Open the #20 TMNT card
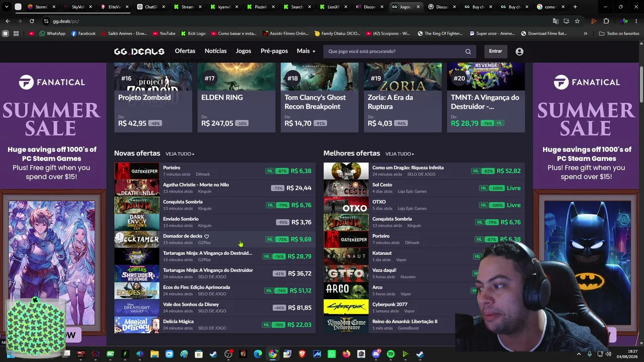The image size is (644, 362). (x=486, y=98)
